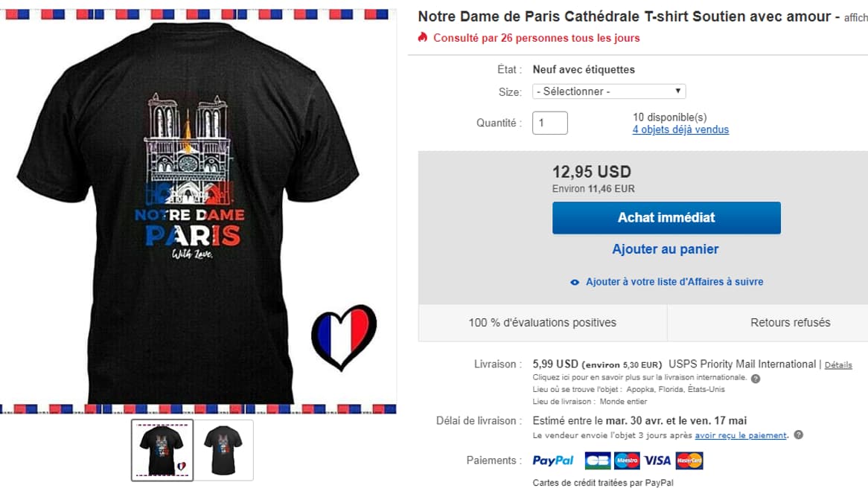868x488 pixels.
Task: Click the Maestro card payment icon
Action: pos(628,460)
